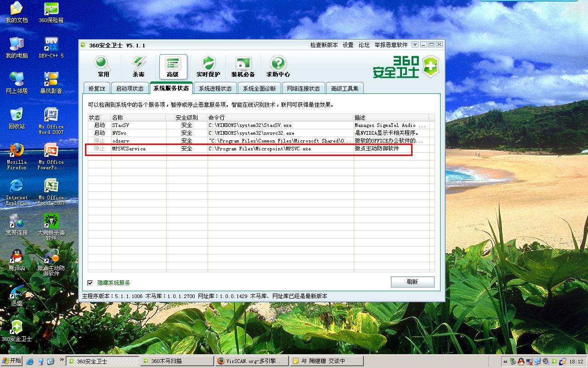This screenshot has height=368, width=588.
Task: Open 论坛 forum link
Action: point(364,45)
